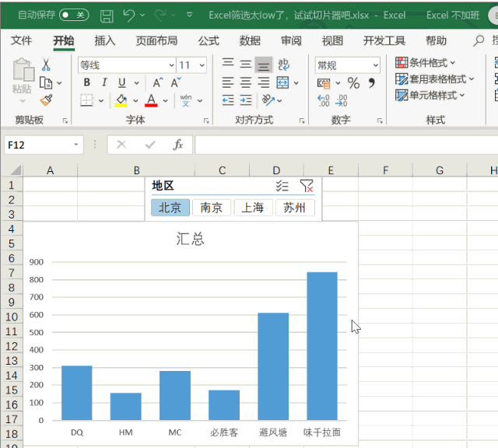Image resolution: width=498 pixels, height=448 pixels.
Task: Increase decimal places icon
Action: [324, 100]
